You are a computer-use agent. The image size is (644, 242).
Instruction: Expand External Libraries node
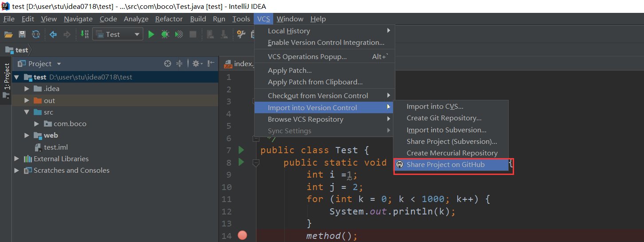click(x=17, y=159)
